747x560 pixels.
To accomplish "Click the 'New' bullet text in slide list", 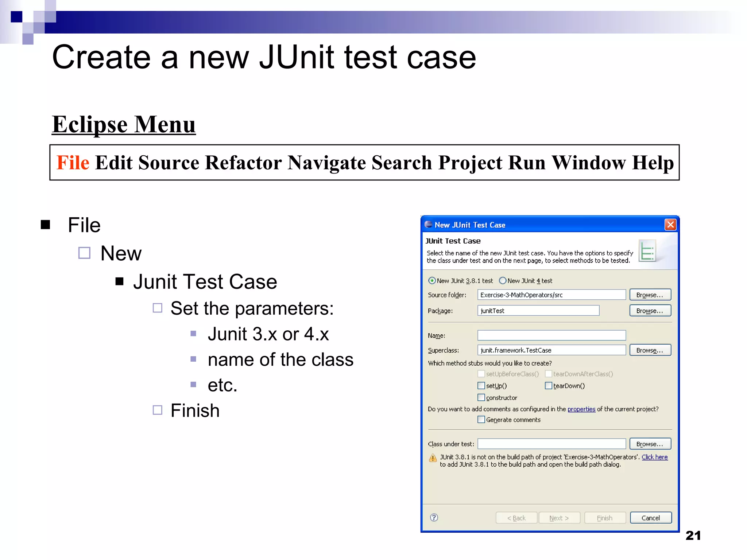I will [x=121, y=253].
